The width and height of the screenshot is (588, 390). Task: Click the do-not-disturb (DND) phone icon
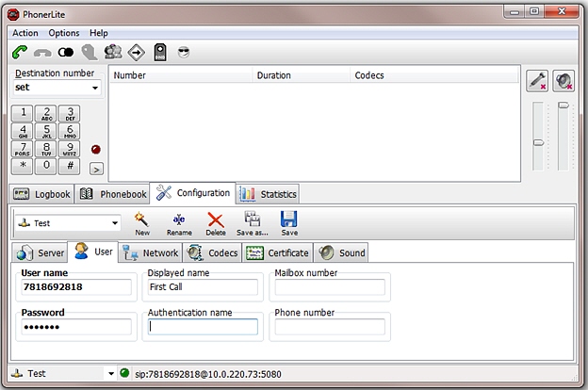coord(160,52)
